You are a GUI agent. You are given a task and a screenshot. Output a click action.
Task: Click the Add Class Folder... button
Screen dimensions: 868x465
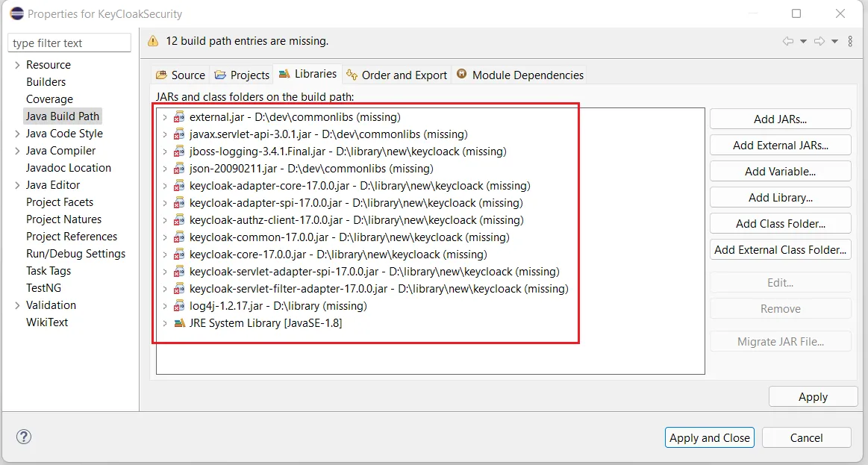pos(780,224)
